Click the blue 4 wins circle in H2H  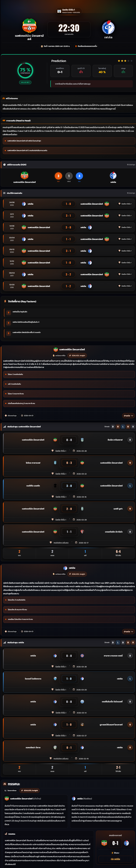[x=79, y=176]
